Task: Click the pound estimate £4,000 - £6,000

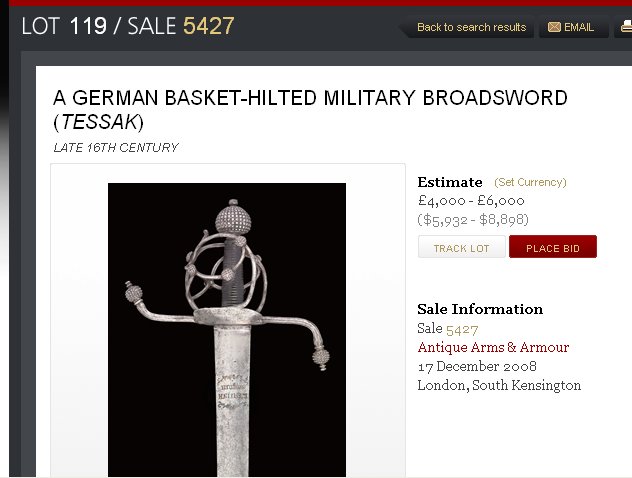Action: 471,201
